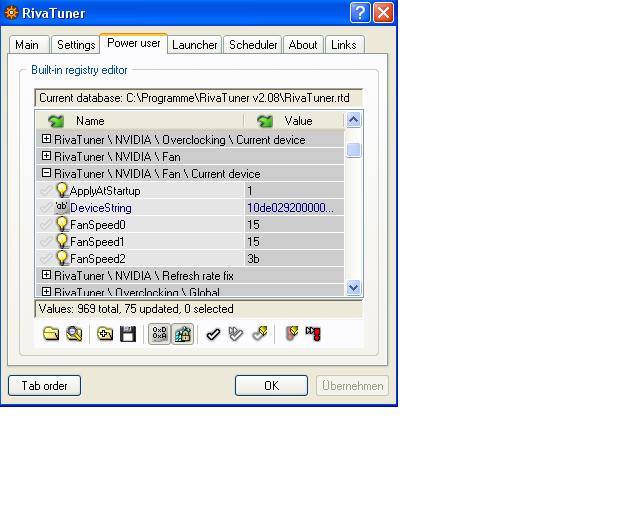Click the Tab order button
This screenshot has height=512, width=640.
click(44, 385)
